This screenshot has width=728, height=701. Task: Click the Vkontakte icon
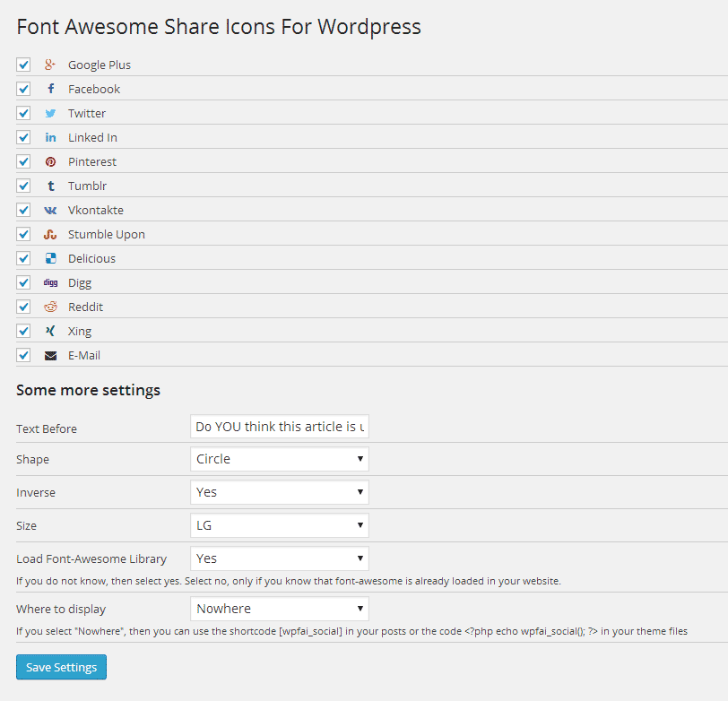click(x=50, y=210)
